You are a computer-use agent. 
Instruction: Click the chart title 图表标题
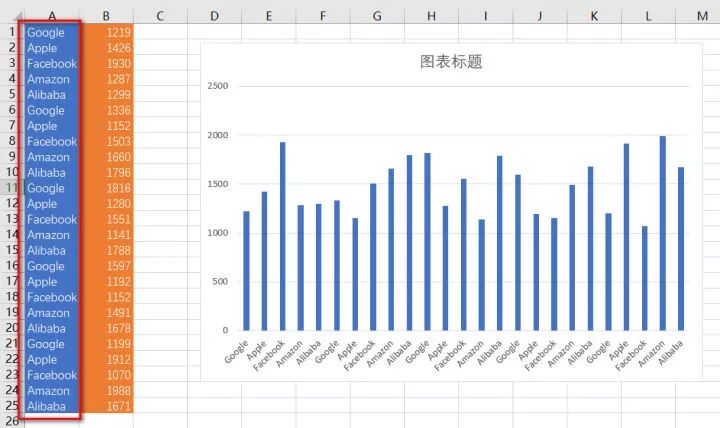click(451, 62)
